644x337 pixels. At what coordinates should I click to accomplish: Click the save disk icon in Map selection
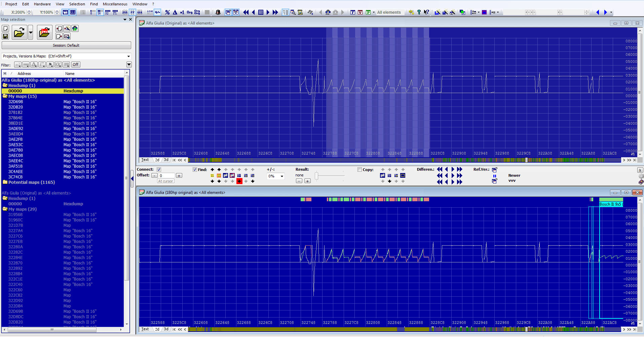point(5,36)
